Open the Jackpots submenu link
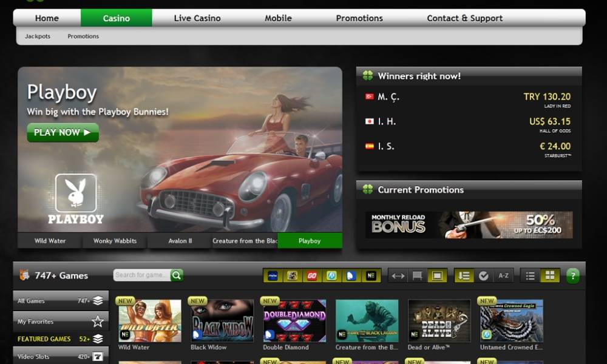 coord(38,36)
